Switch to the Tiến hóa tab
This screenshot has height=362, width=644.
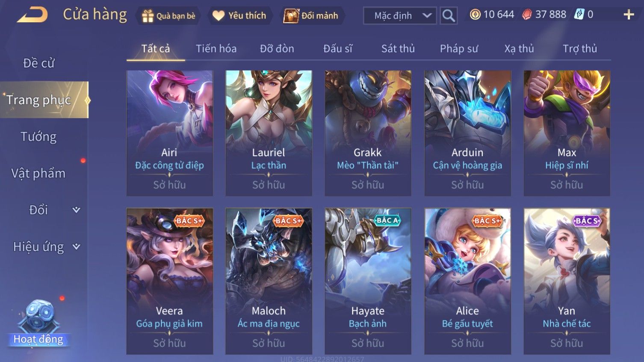(x=216, y=49)
